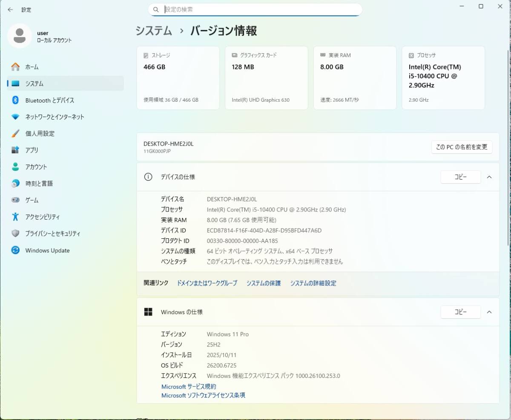Screen dimensions: 511x420
Task: Click この PC の名前を変更 button
Action: click(462, 147)
